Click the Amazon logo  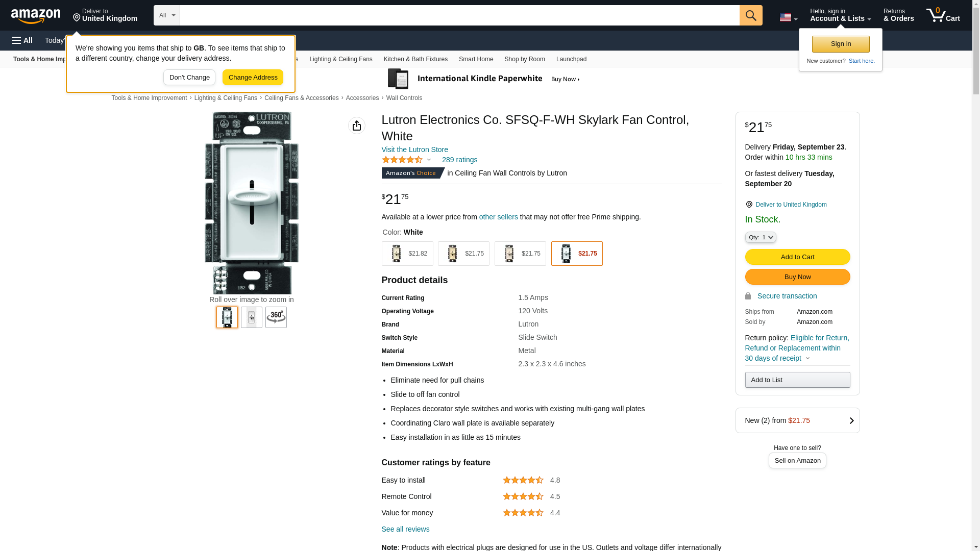coord(36,16)
